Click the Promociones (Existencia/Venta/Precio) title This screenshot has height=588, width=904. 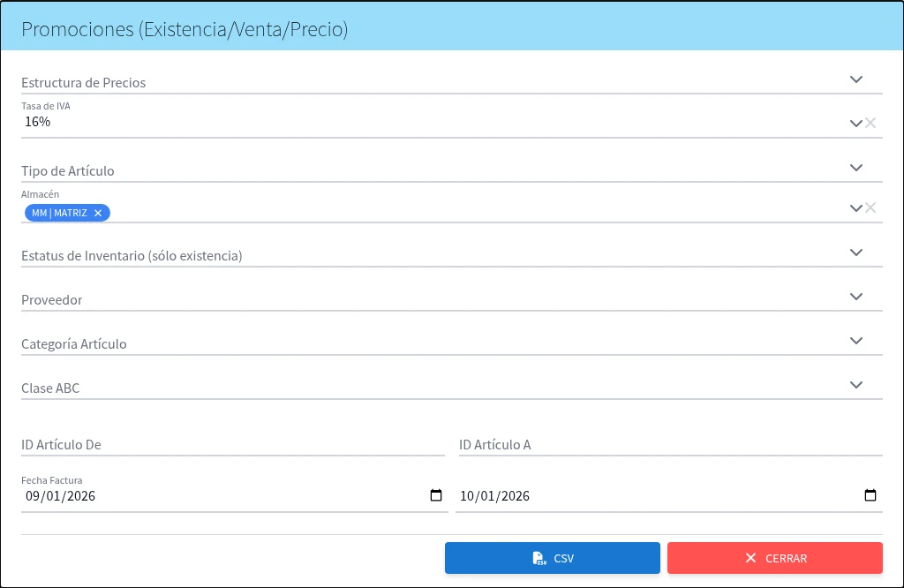[x=185, y=29]
